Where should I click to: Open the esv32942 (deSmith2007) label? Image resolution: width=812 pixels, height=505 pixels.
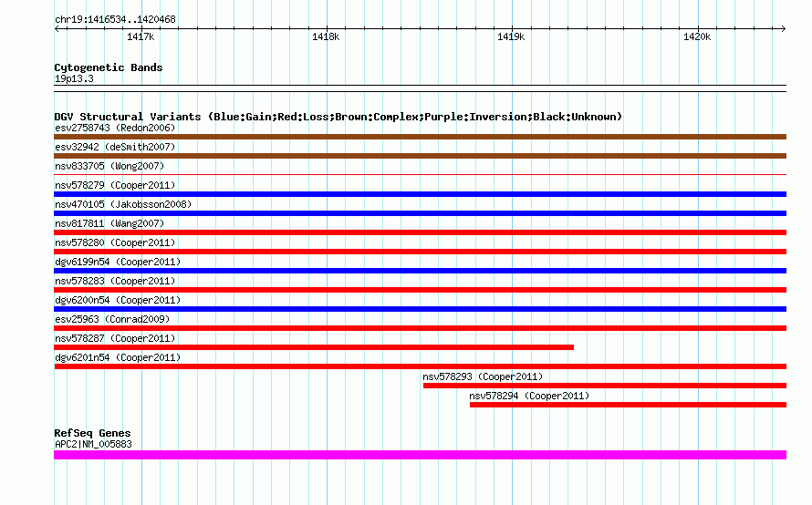click(x=115, y=147)
